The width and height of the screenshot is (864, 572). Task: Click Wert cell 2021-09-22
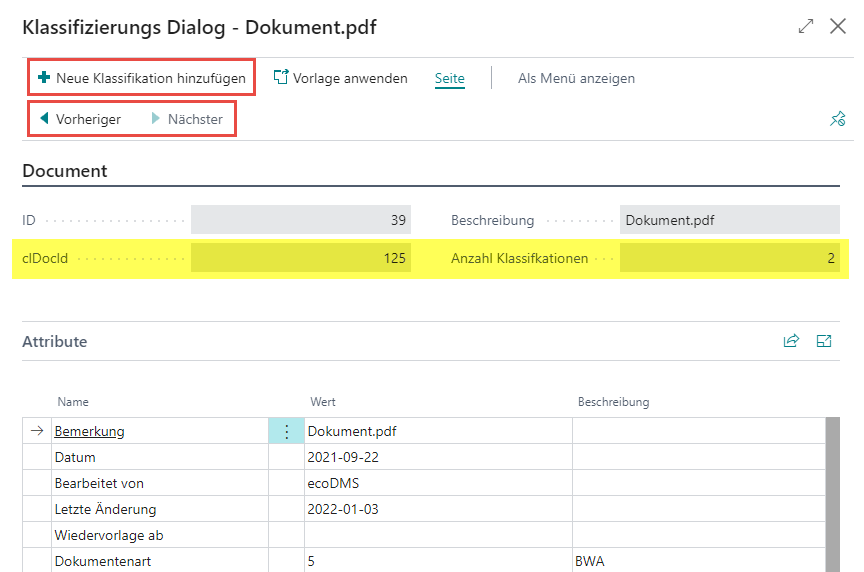(438, 457)
